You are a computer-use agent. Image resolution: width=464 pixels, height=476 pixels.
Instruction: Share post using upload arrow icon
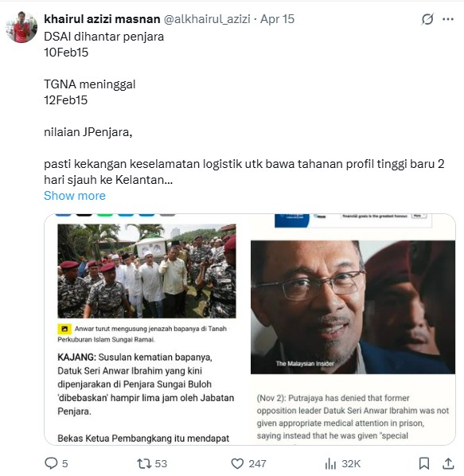pyautogui.click(x=448, y=463)
